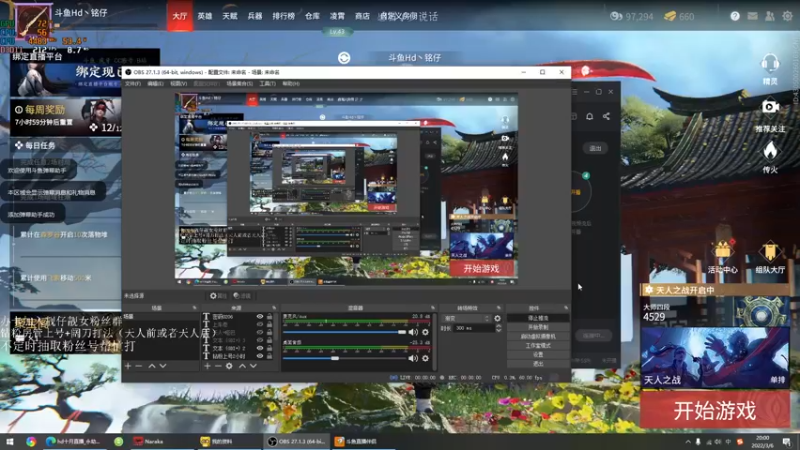Mute the 麦克风/Aux audio channel
Viewport: 800px width, 450px height.
(x=413, y=332)
